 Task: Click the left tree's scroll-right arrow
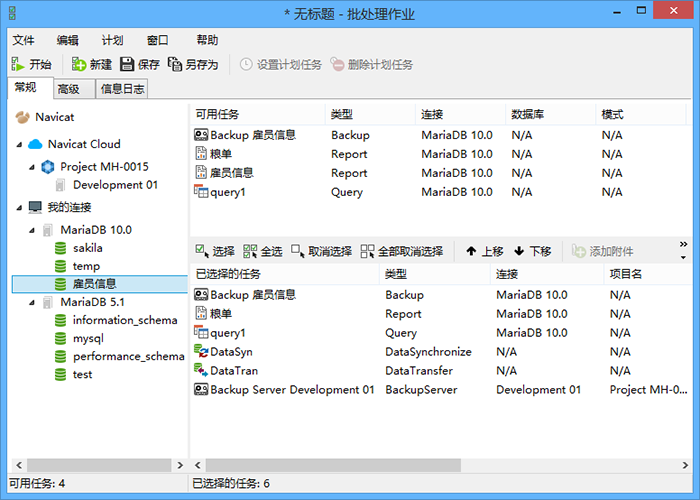[x=180, y=465]
